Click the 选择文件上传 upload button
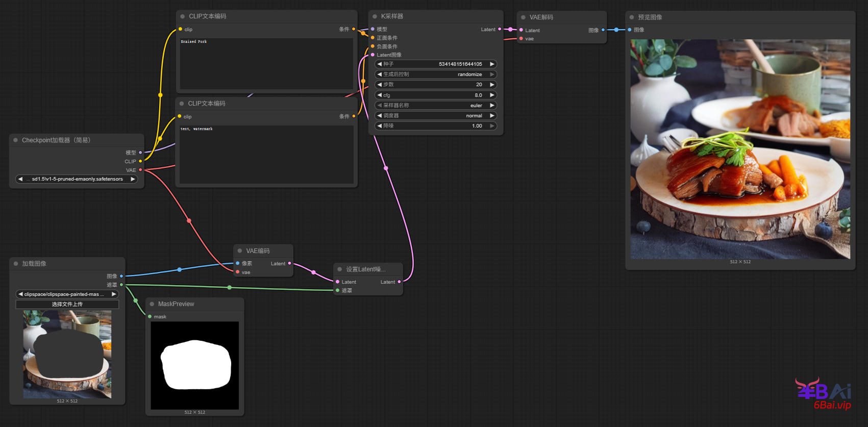This screenshot has height=427, width=868. point(67,304)
